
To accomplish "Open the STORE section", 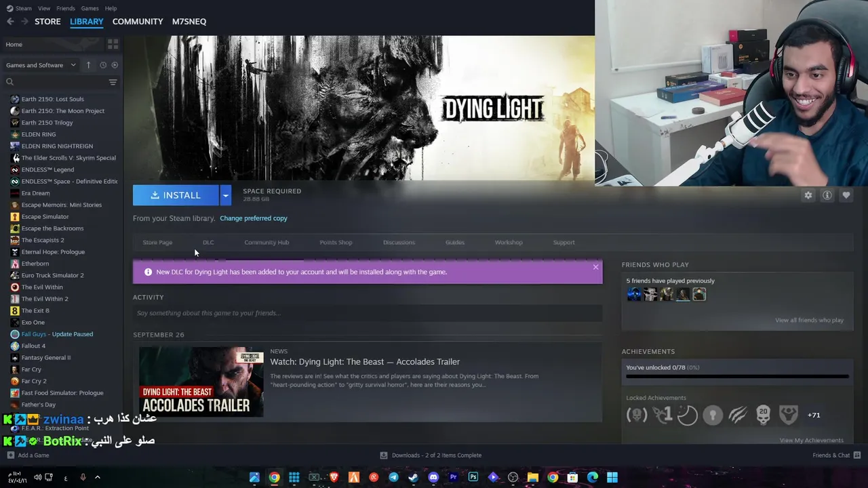I will (x=47, y=22).
